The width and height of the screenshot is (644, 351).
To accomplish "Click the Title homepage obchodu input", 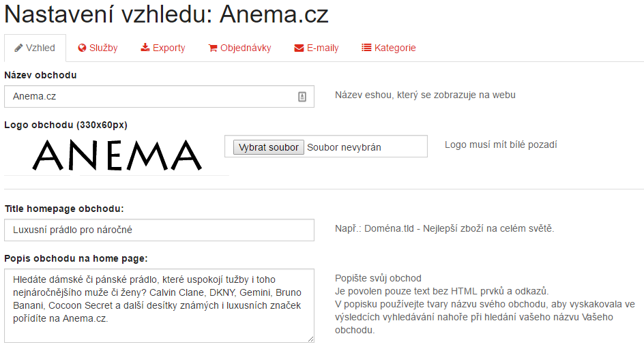I will point(160,230).
